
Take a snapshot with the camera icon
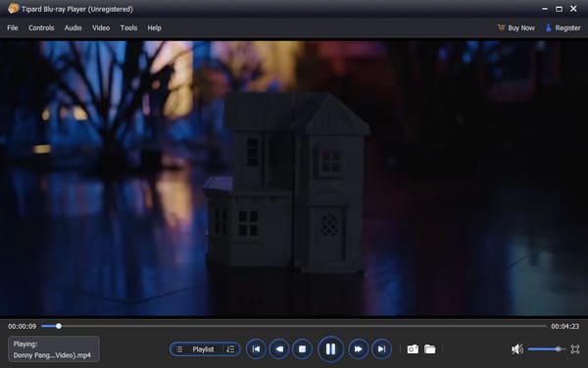point(413,349)
